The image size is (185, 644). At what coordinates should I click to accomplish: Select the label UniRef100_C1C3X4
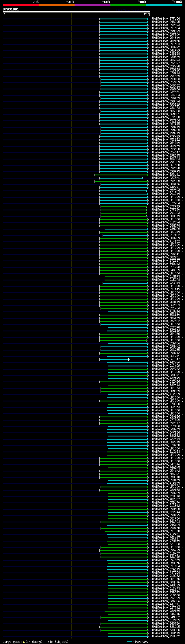[x=166, y=222]
